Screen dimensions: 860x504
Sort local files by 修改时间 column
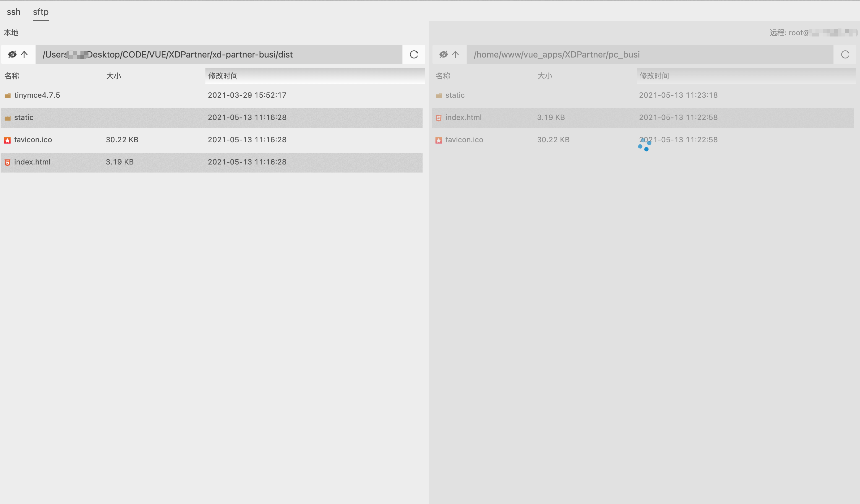[x=223, y=76]
